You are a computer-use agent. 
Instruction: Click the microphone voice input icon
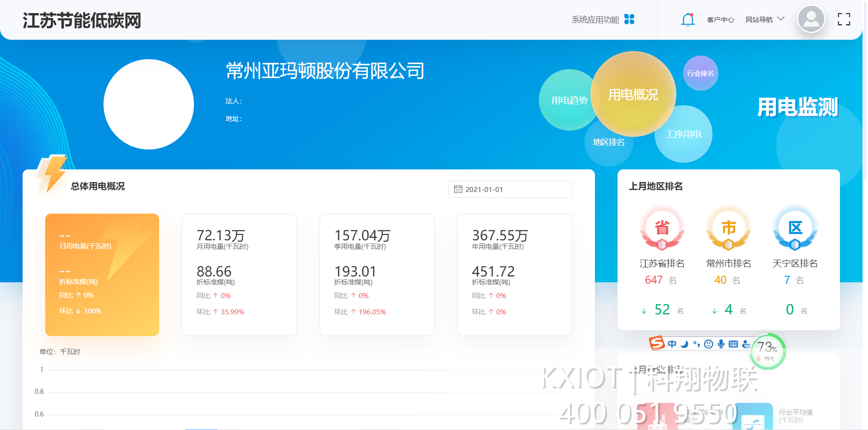tap(721, 344)
